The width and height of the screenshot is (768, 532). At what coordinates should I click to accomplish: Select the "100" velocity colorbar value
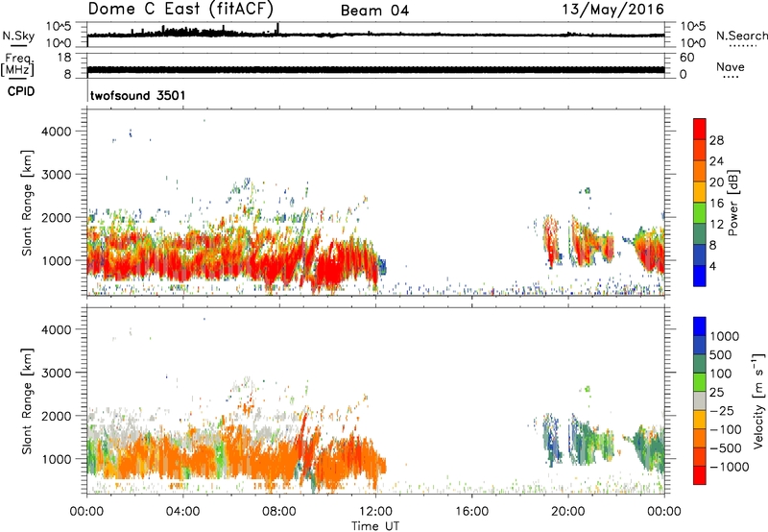pos(721,374)
